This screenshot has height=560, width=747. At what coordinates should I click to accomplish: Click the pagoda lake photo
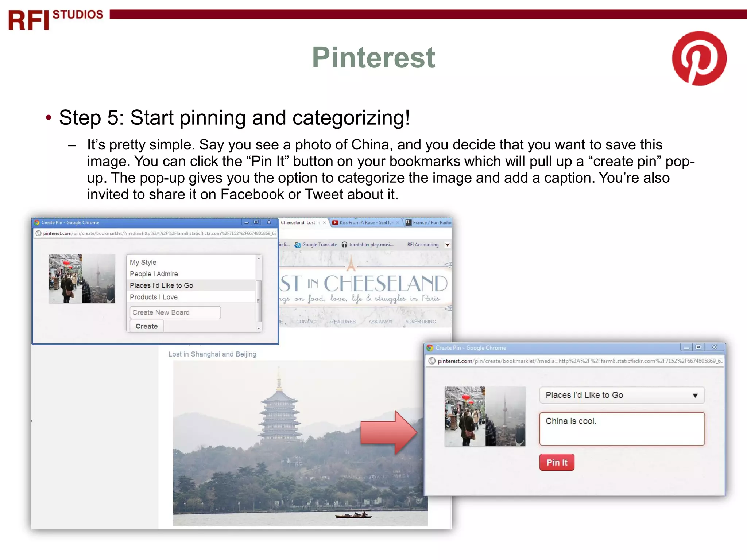[x=300, y=443]
